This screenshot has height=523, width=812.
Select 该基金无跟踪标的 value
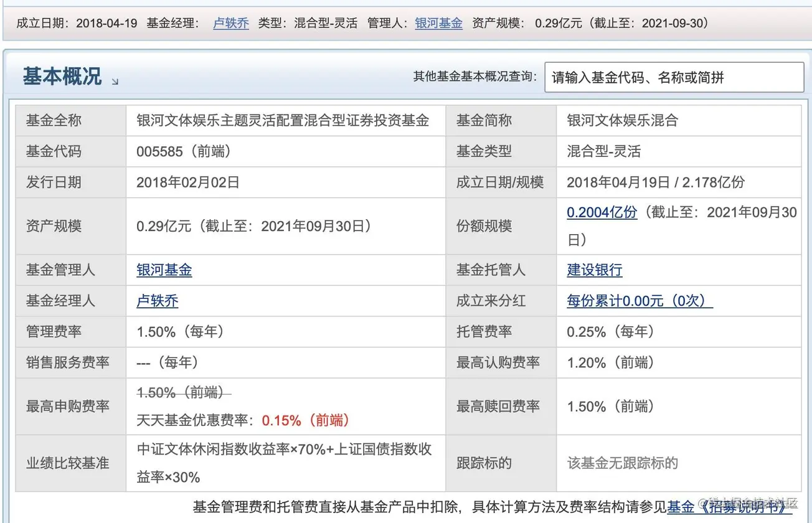tap(622, 463)
